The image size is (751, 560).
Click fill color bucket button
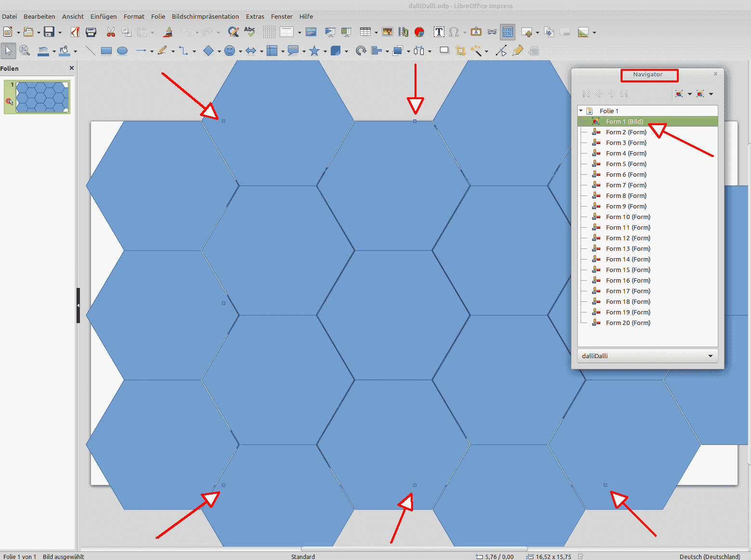(65, 51)
